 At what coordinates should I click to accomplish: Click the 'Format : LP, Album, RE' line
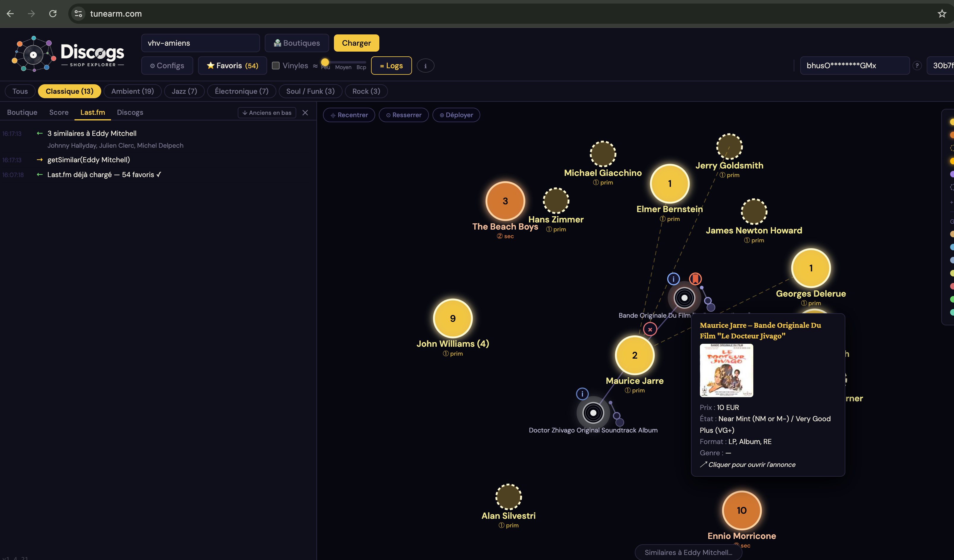click(x=736, y=442)
